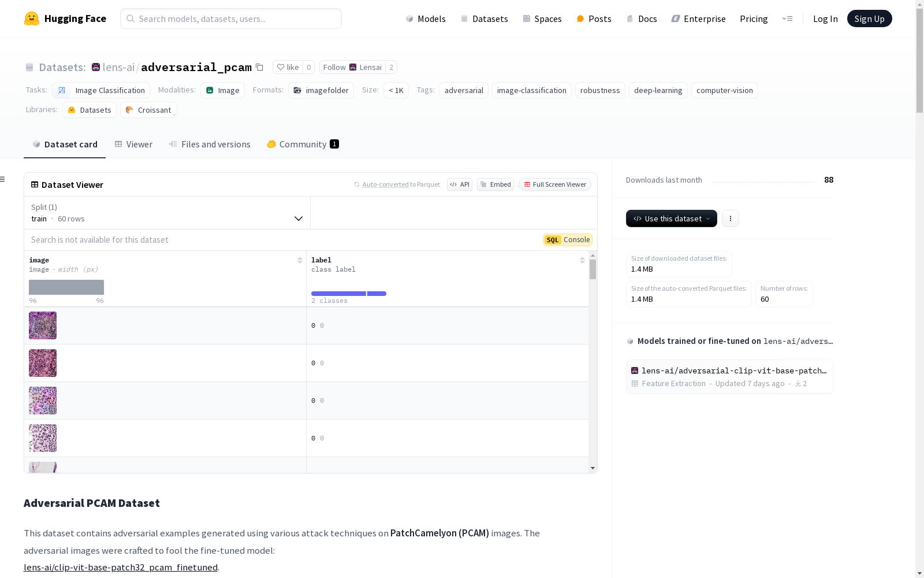924x578 pixels.
Task: Select the < 1K size tag
Action: click(x=396, y=90)
